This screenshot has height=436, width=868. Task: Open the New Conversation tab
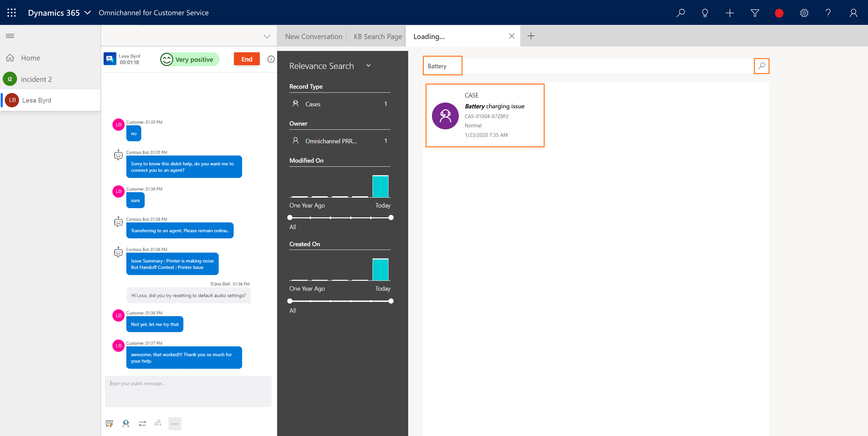[x=314, y=36]
